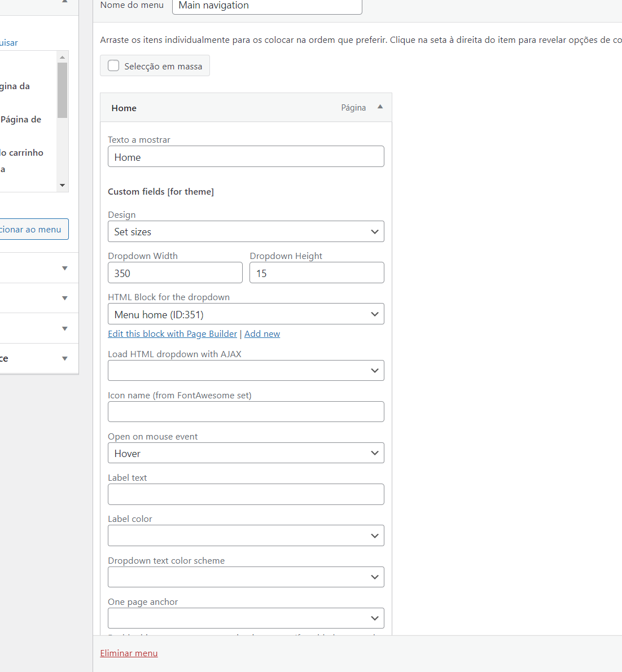Click the Nome do menu field
Image resolution: width=622 pixels, height=672 pixels.
pos(266,6)
